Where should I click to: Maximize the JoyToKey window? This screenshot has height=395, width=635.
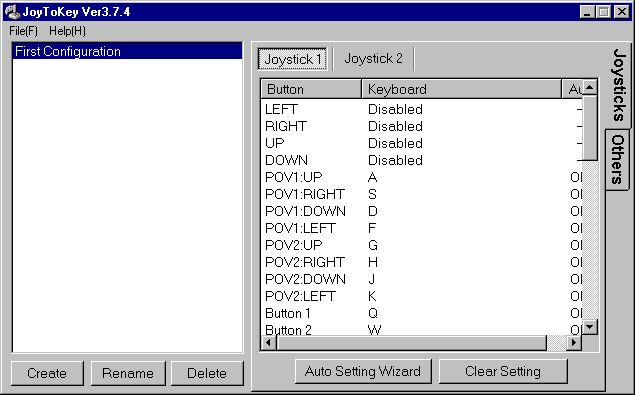tap(603, 12)
